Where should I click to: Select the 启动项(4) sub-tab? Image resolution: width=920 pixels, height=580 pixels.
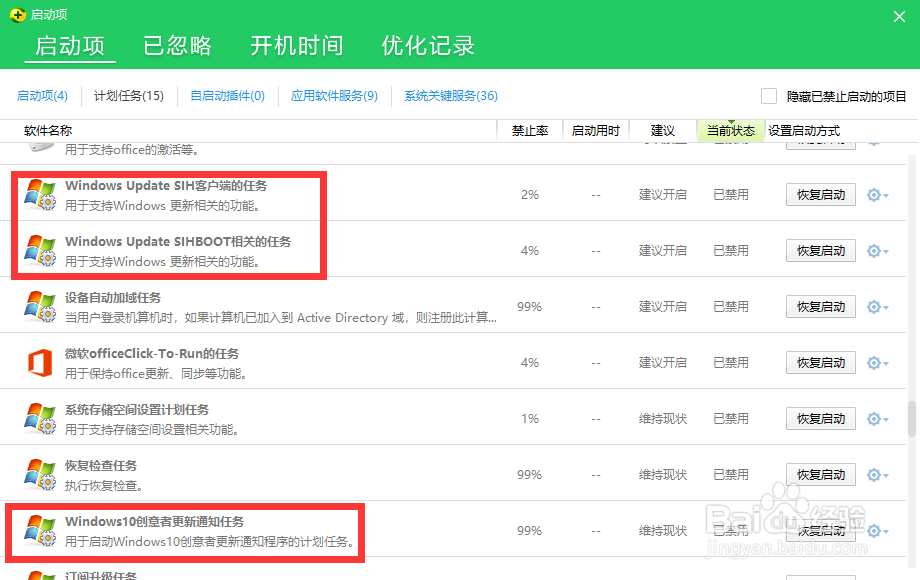pyautogui.click(x=42, y=96)
